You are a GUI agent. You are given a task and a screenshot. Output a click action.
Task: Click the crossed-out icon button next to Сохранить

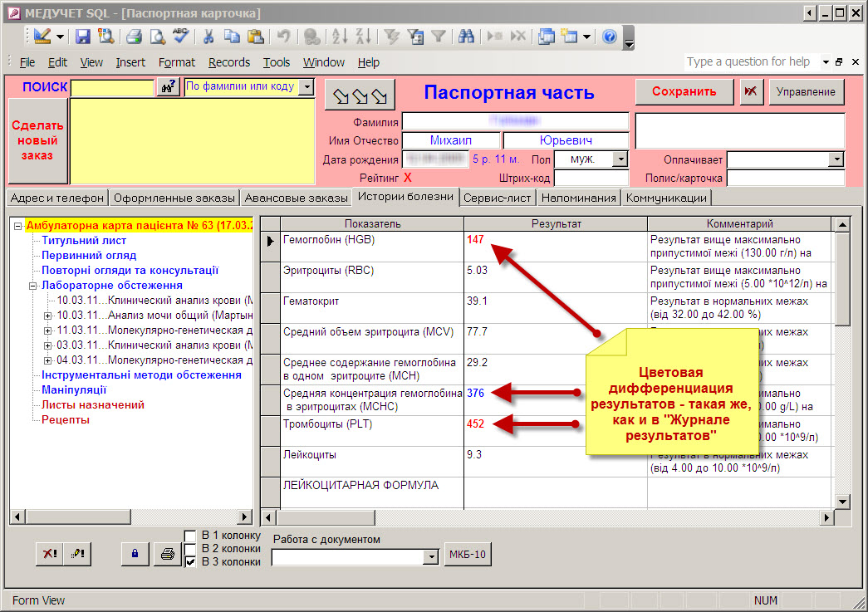coord(751,91)
